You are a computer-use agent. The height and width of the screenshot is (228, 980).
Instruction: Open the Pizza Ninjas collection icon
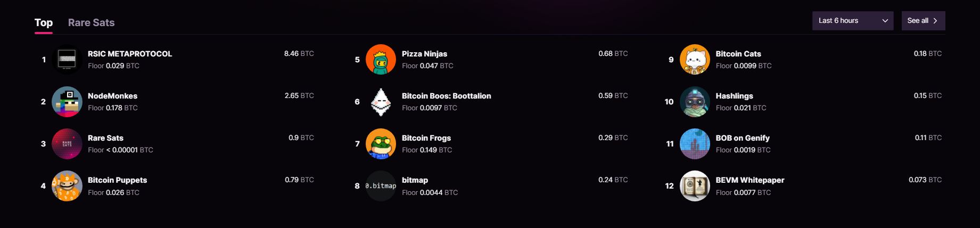381,59
